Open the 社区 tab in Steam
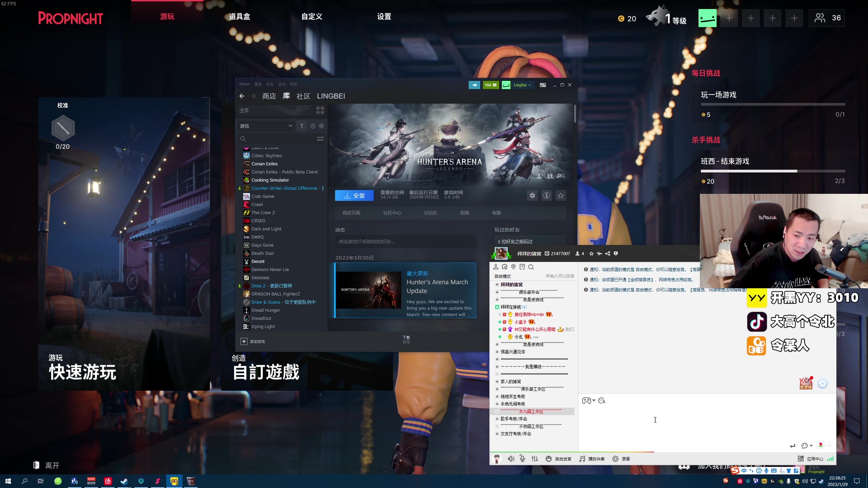Screen dimensions: 868x488 pos(303,96)
